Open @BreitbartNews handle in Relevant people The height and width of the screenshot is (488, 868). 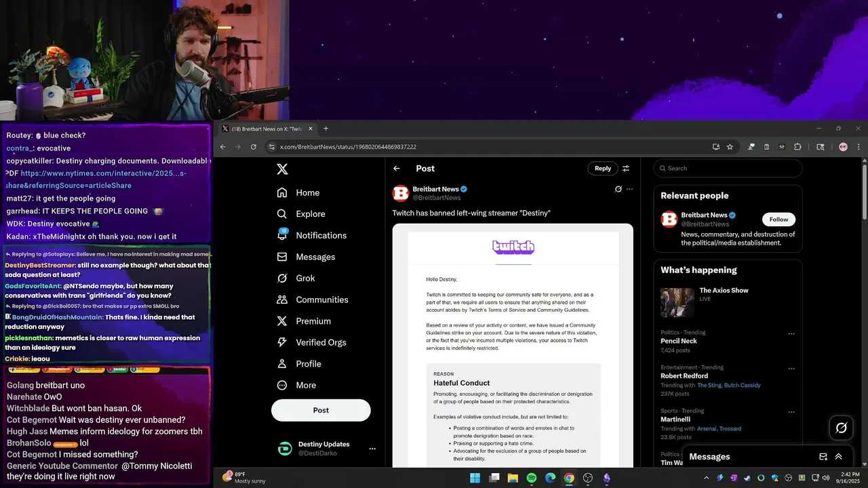pos(705,224)
